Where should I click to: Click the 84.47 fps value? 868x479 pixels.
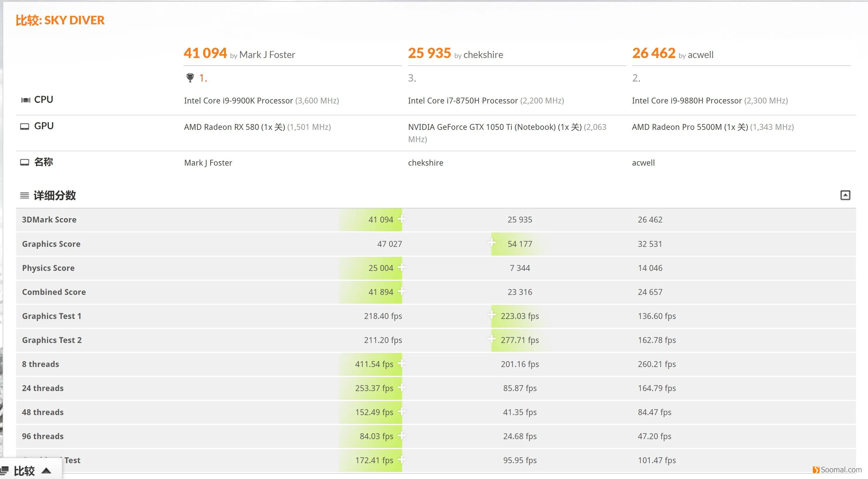click(654, 412)
